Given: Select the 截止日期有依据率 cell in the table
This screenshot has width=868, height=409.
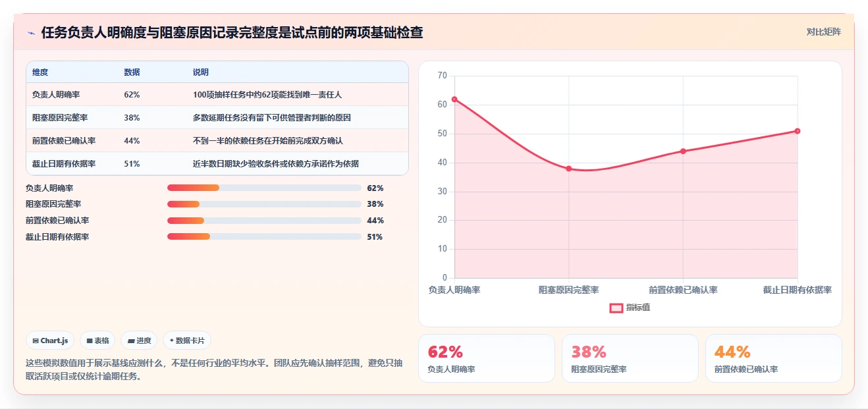Looking at the screenshot, I should (x=64, y=164).
